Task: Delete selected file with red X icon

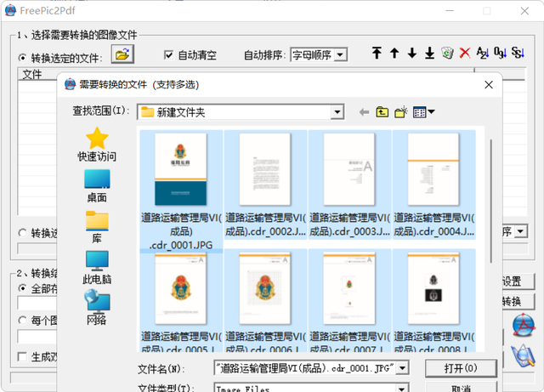Action: coord(465,54)
